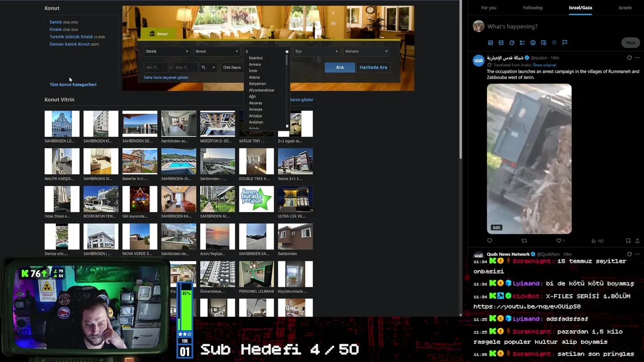
Task: Click the Min TL price field
Action: [156, 67]
